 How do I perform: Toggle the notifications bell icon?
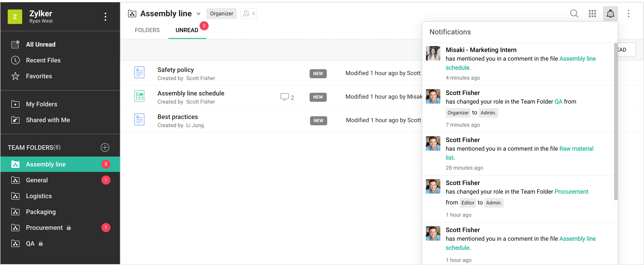pos(610,14)
